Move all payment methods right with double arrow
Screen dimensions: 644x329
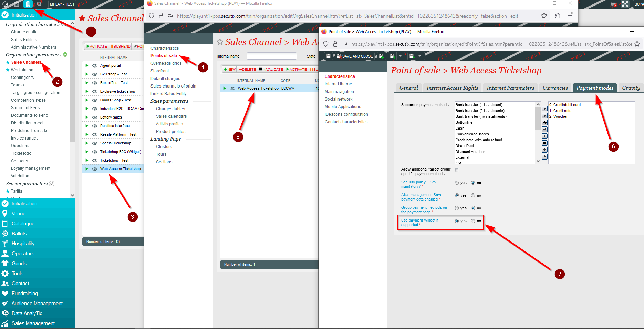coord(545,122)
